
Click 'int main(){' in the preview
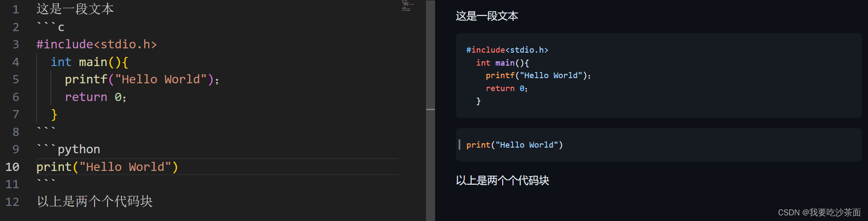[x=503, y=63]
